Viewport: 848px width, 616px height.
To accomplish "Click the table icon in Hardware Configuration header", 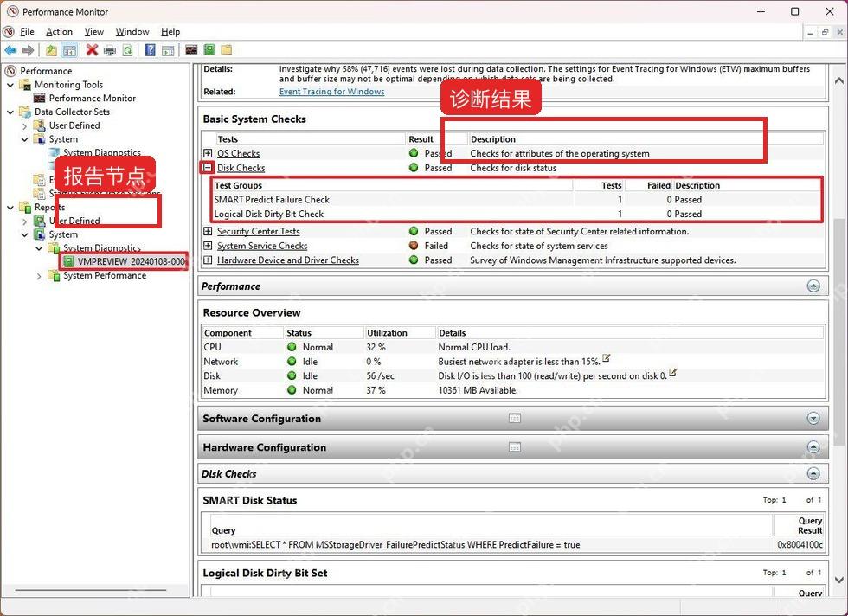I will [515, 447].
